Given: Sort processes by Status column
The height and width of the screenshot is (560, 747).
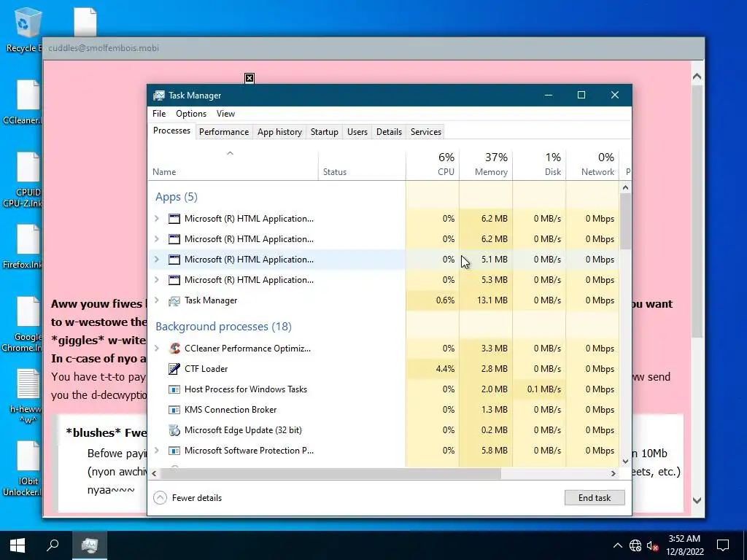Looking at the screenshot, I should click(x=362, y=165).
